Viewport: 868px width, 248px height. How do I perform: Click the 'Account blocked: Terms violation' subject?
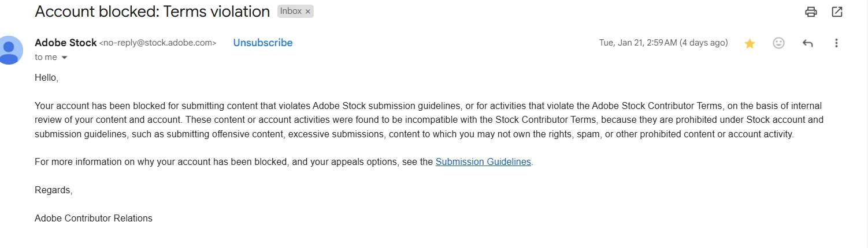coord(152,12)
